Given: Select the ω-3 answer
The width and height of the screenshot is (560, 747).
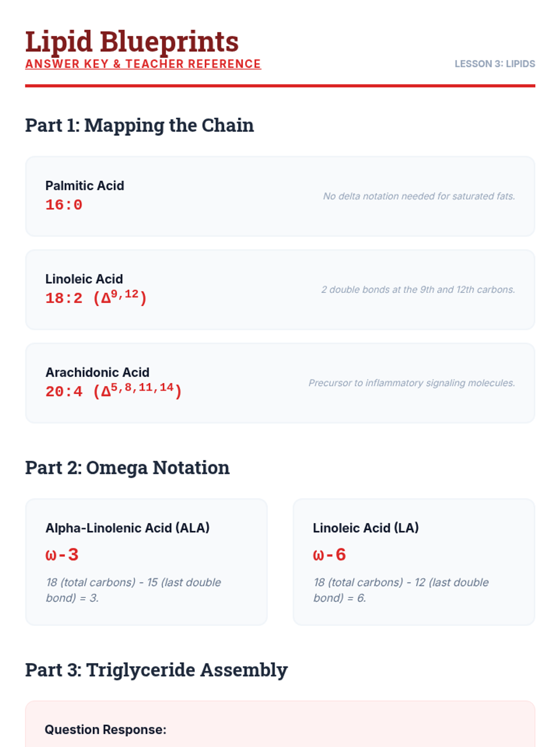Looking at the screenshot, I should pos(62,555).
